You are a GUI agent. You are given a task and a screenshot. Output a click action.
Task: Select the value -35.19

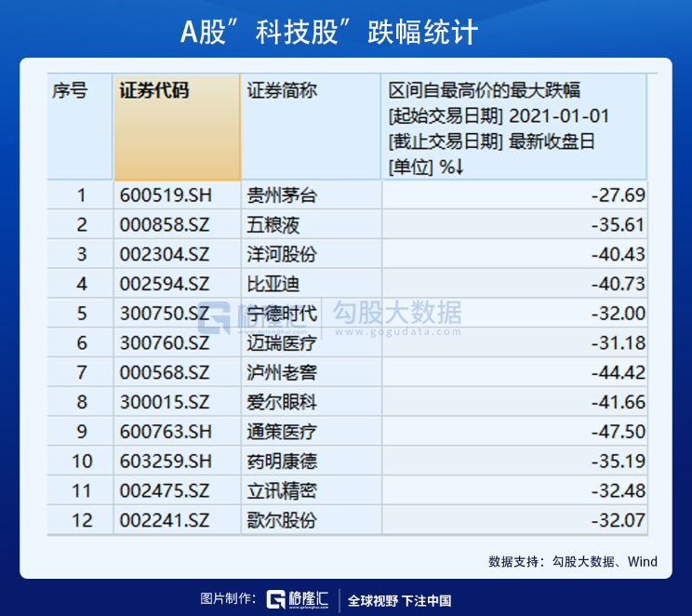tap(618, 462)
